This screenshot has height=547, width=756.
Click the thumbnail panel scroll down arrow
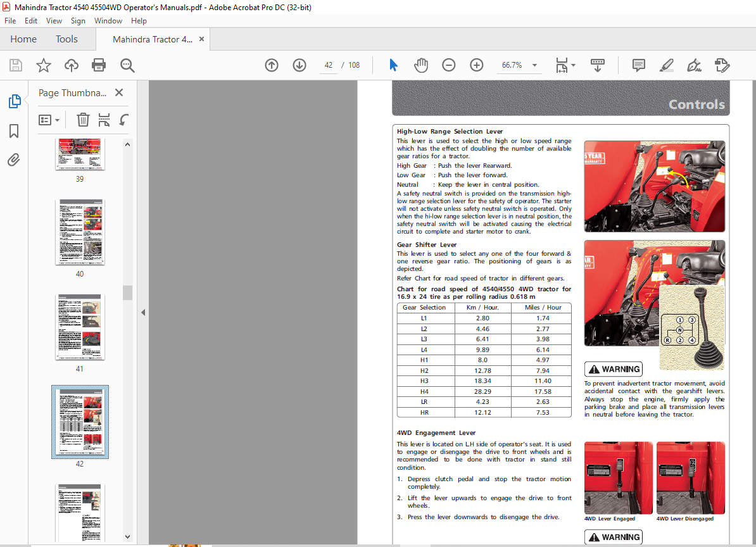(127, 536)
